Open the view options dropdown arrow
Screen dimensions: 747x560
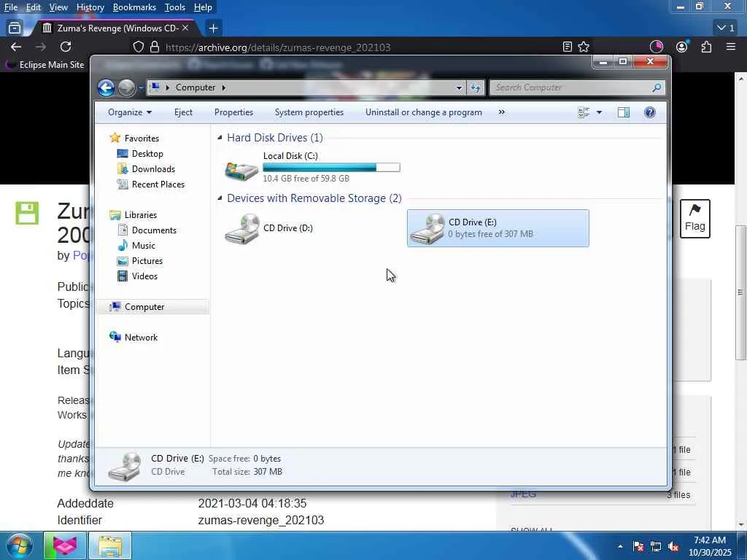tap(600, 112)
